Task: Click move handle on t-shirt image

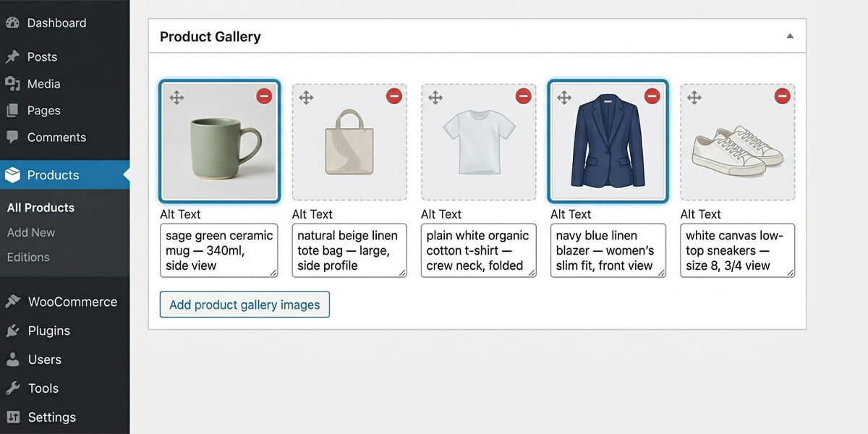Action: coord(435,98)
